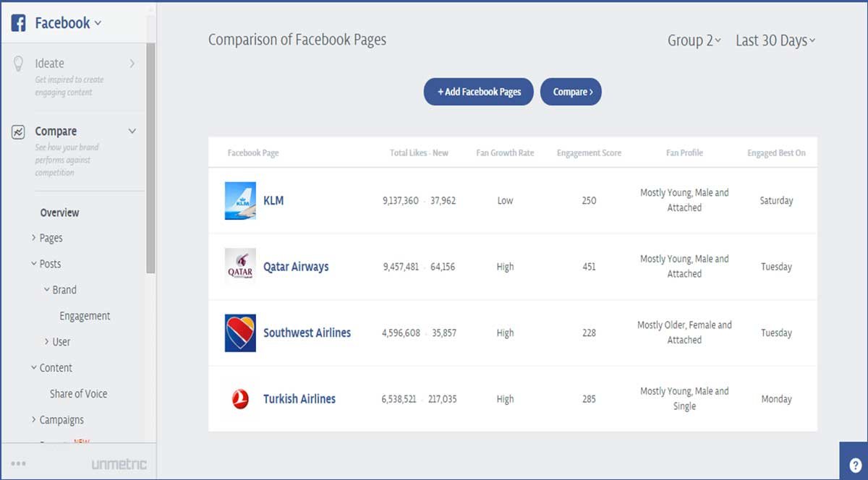This screenshot has height=480, width=868.
Task: Open Engagement under Brand
Action: pyautogui.click(x=85, y=316)
